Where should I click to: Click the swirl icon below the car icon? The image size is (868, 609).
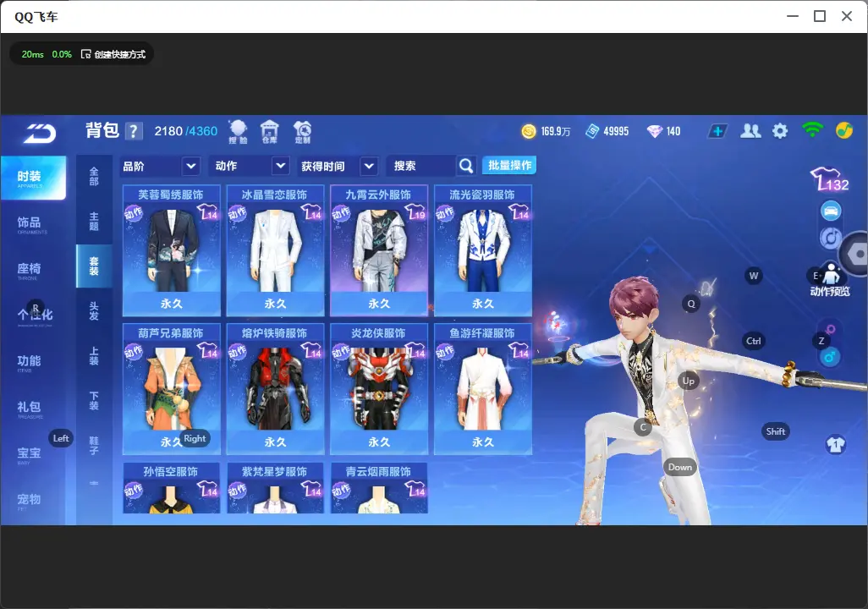[830, 238]
